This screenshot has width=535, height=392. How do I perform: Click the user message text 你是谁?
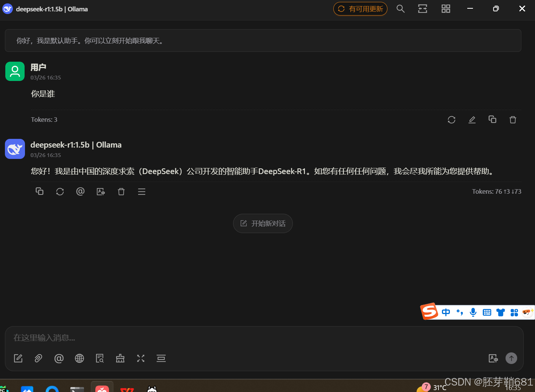pyautogui.click(x=43, y=94)
